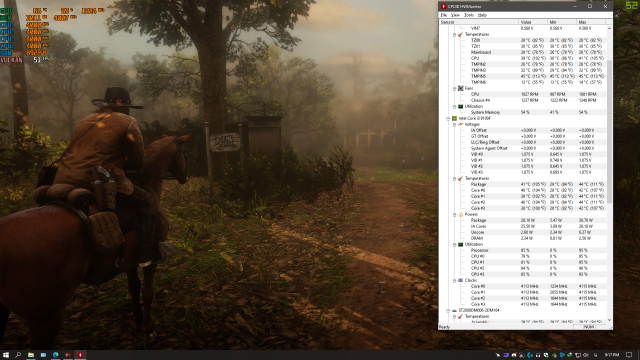The width and height of the screenshot is (640, 360).
Task: Collapse the Temperatures node above the Package temperature row
Action: pyautogui.click(x=454, y=179)
